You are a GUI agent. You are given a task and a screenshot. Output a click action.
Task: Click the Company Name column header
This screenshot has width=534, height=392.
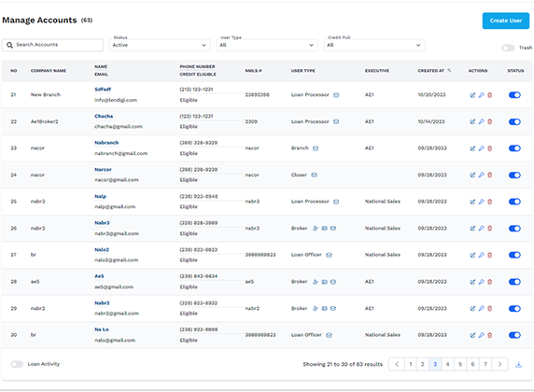(x=49, y=71)
